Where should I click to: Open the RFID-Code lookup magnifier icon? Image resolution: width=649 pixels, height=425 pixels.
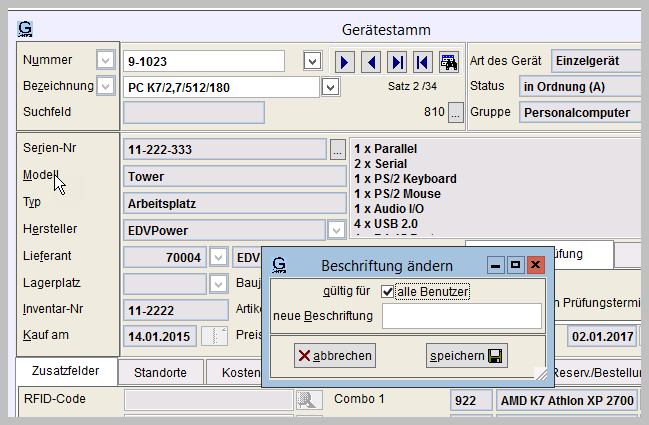click(309, 400)
